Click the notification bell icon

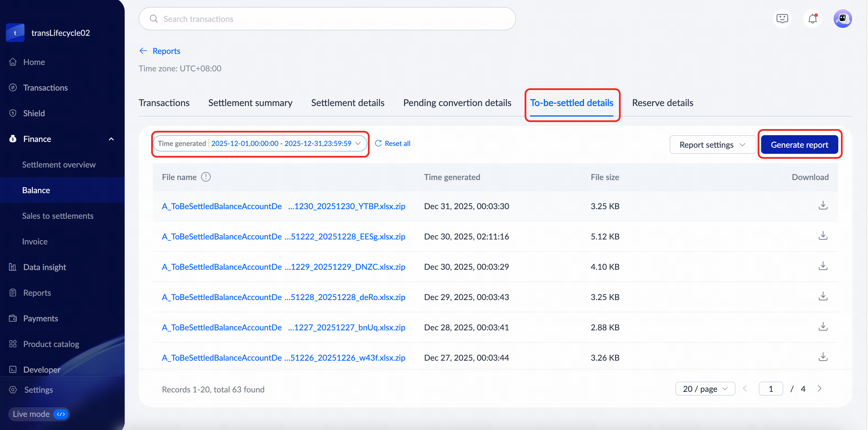(x=812, y=19)
